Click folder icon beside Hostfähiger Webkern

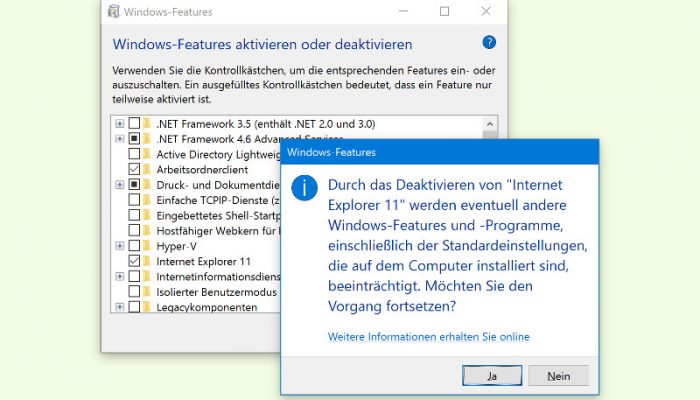coord(147,231)
